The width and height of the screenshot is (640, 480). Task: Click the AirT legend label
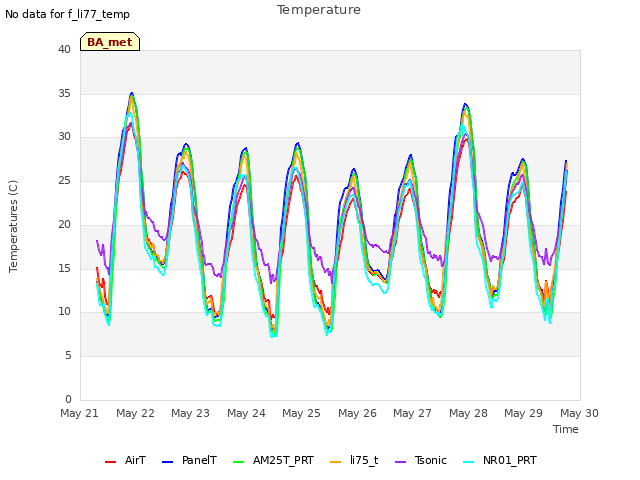[x=135, y=460]
